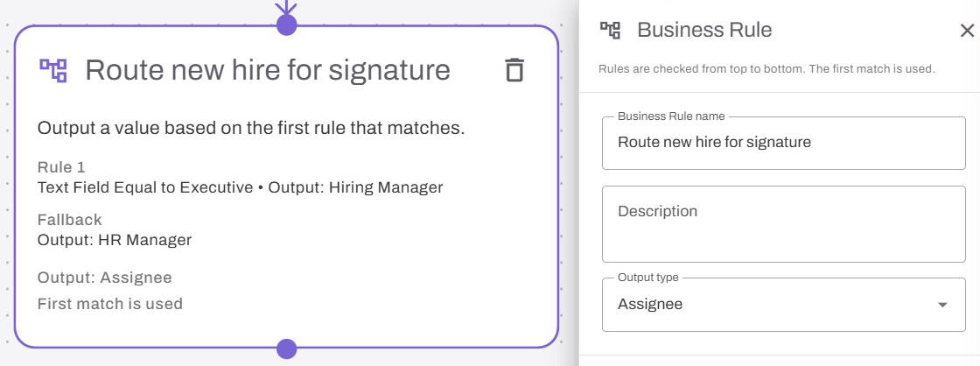Image resolution: width=980 pixels, height=366 pixels.
Task: Click the business rule icon on the node card
Action: click(53, 70)
